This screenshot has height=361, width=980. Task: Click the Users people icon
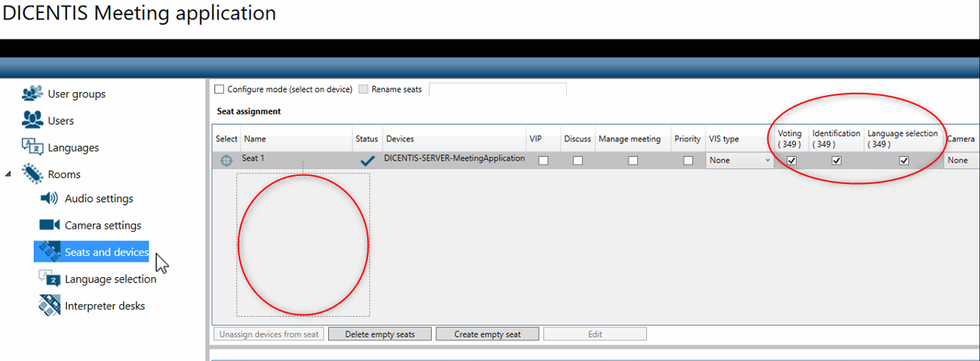[32, 120]
